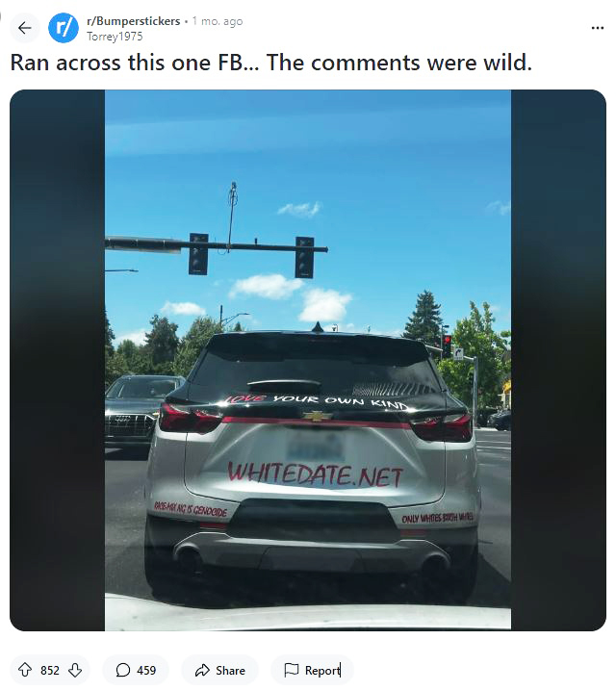
Task: Downvote the post with the down arrow
Action: pyautogui.click(x=75, y=670)
